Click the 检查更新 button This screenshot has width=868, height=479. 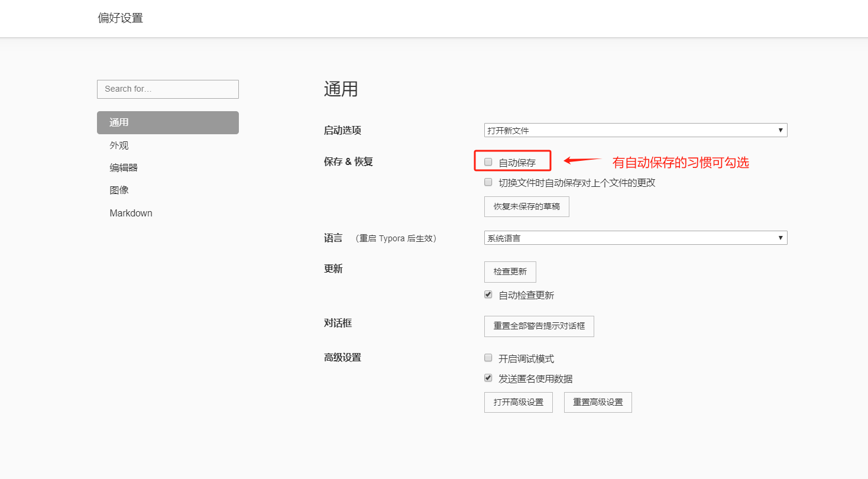pos(510,271)
